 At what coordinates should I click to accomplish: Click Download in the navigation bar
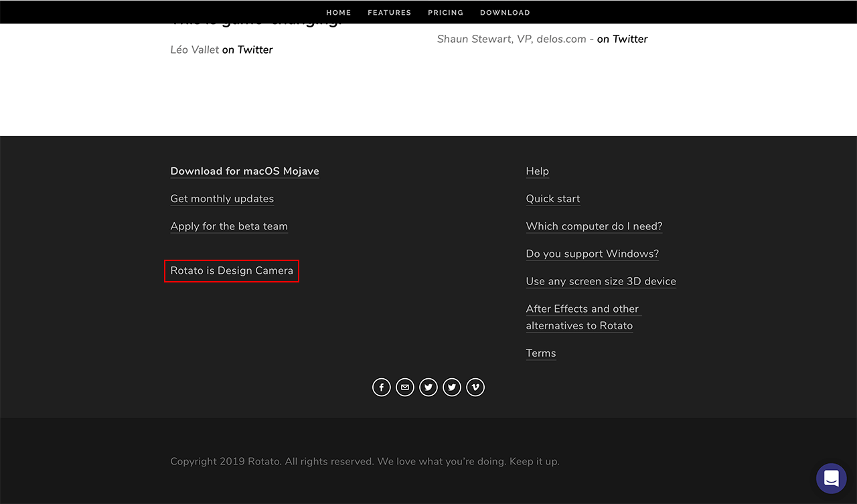coord(505,13)
